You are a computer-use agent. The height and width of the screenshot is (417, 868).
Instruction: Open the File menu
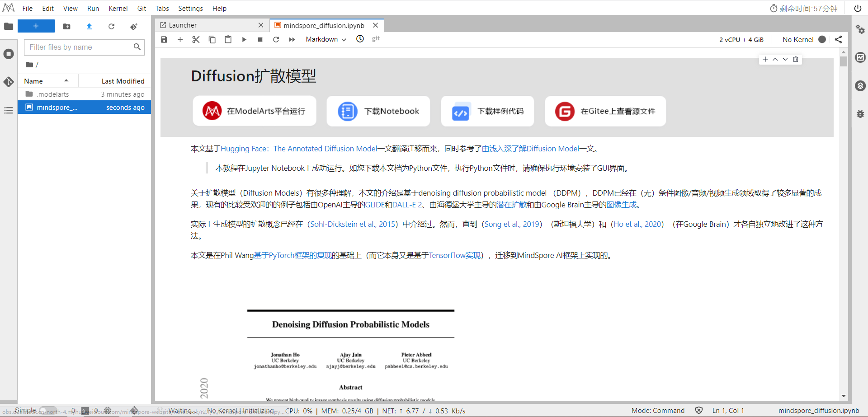[x=28, y=8]
